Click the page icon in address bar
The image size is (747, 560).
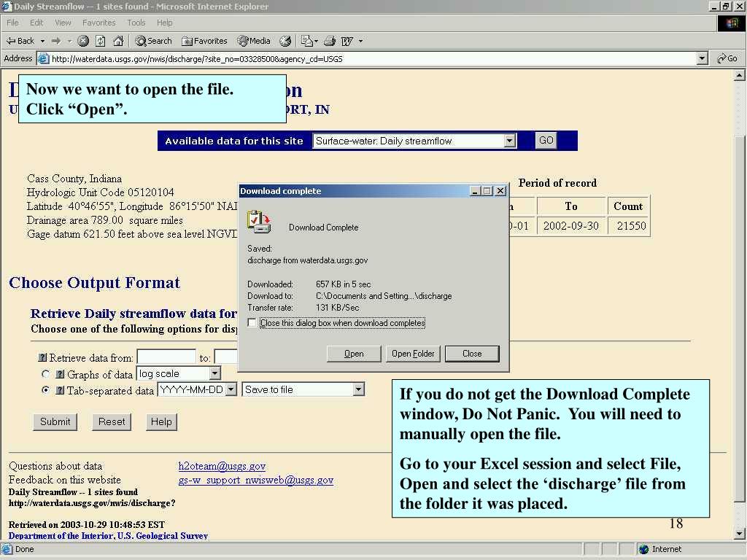click(x=43, y=58)
